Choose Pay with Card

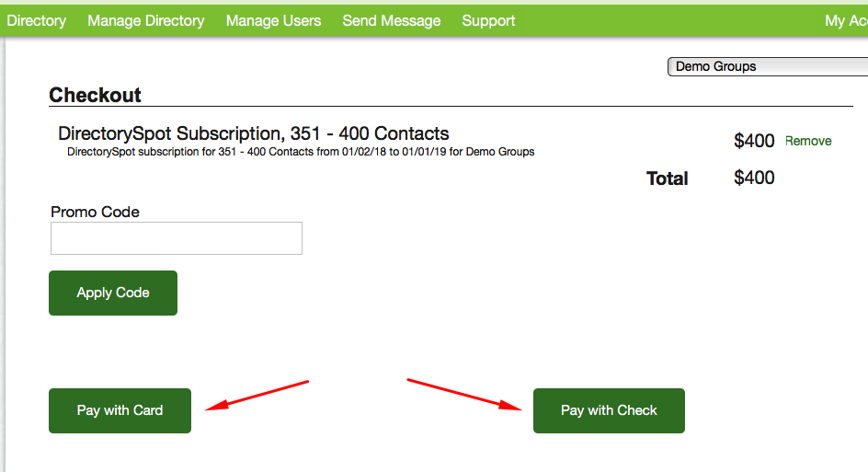click(120, 410)
